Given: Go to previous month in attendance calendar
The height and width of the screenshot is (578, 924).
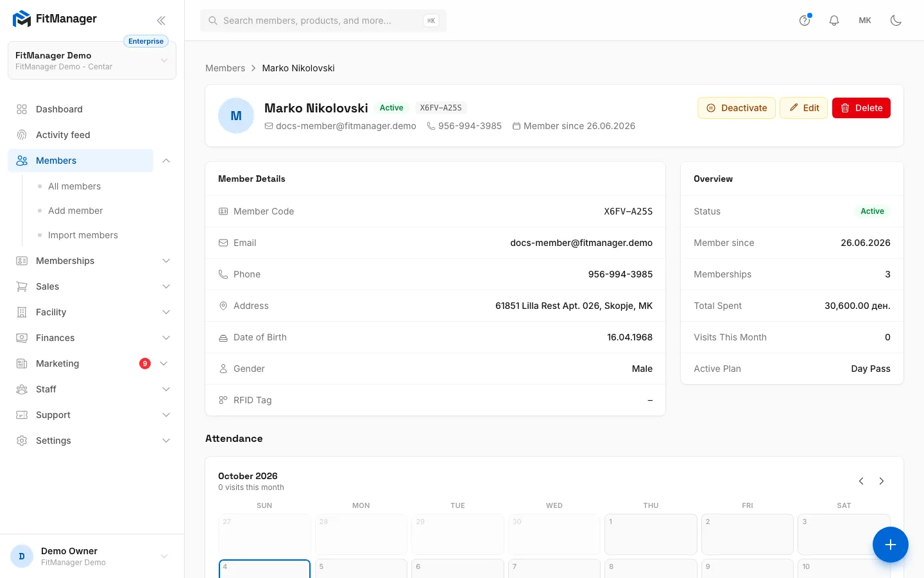Looking at the screenshot, I should [x=861, y=481].
